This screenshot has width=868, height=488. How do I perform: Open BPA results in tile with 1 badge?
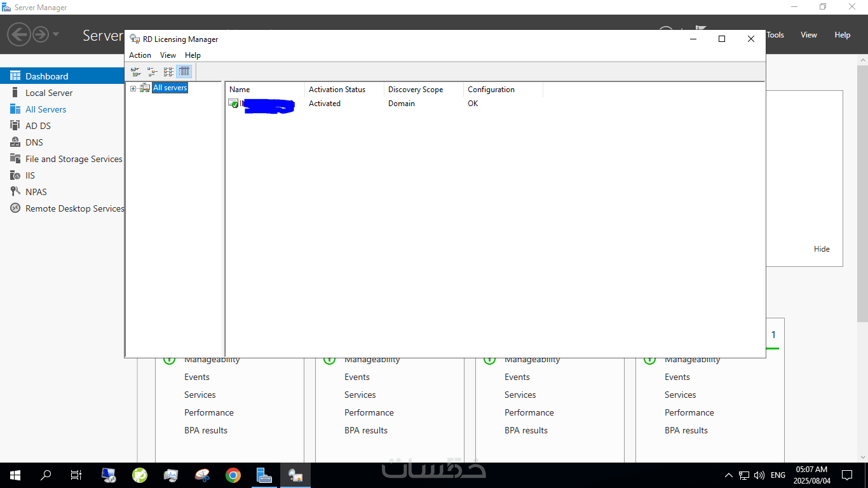click(x=686, y=430)
